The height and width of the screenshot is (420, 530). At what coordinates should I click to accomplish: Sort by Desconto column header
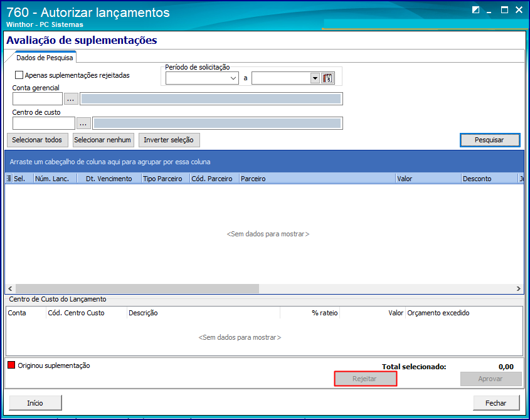[489, 179]
